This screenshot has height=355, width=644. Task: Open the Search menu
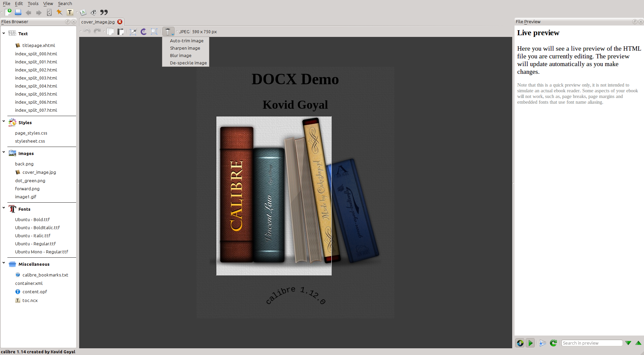coord(65,4)
